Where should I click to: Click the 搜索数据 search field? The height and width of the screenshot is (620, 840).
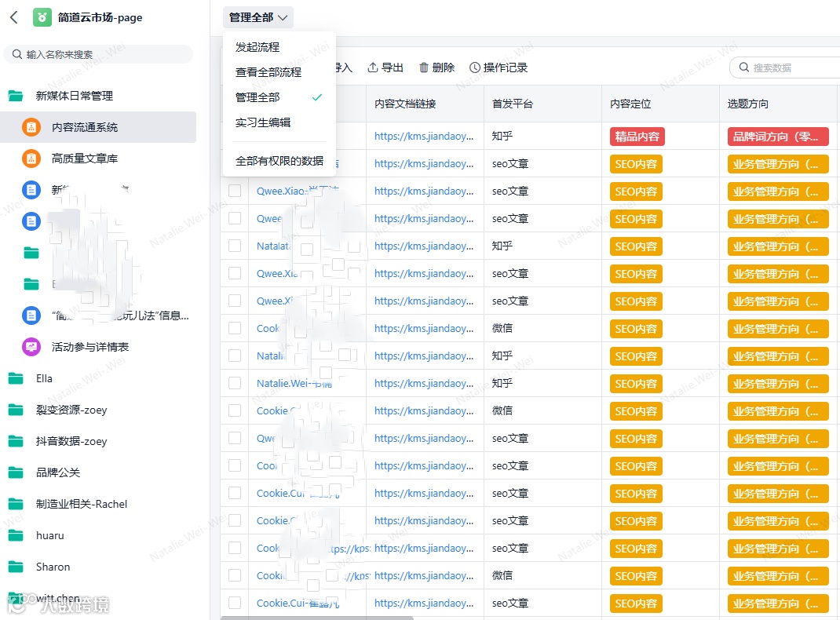click(785, 67)
